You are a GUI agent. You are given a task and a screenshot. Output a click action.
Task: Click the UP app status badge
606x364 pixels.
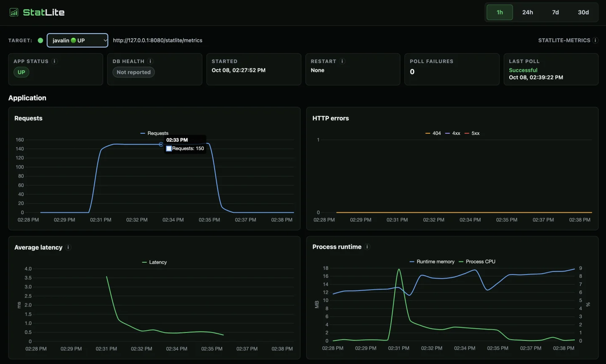coord(21,72)
